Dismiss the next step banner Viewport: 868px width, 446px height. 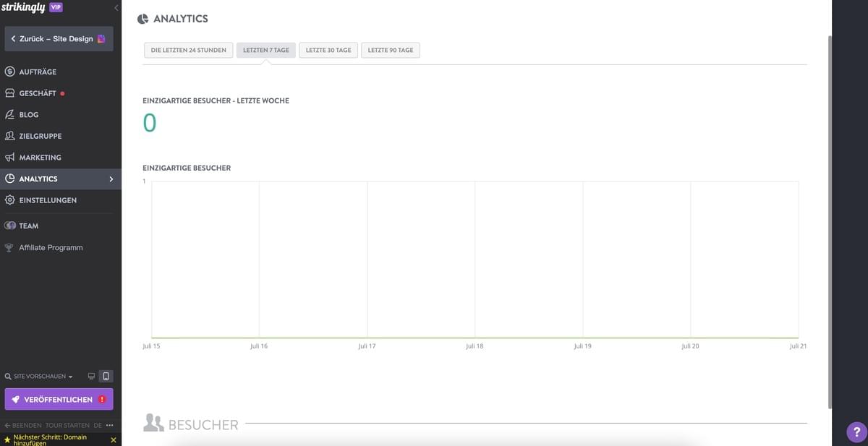113,439
